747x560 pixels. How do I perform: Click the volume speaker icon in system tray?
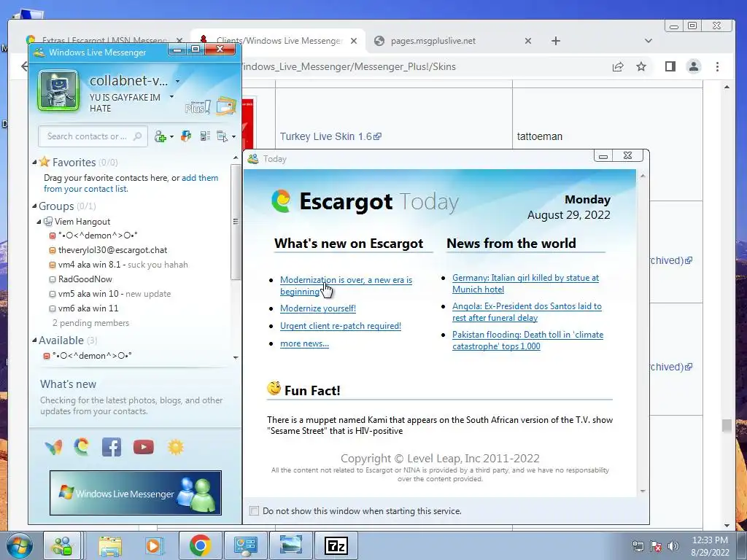673,546
